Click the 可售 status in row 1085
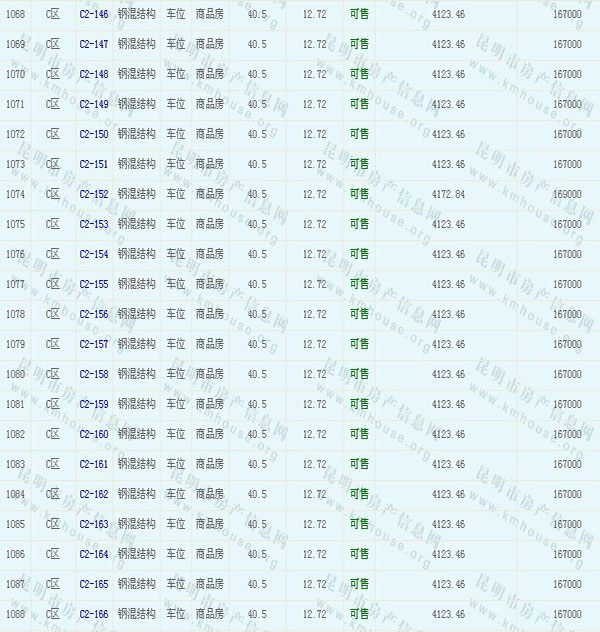This screenshot has width=600, height=632. [359, 524]
